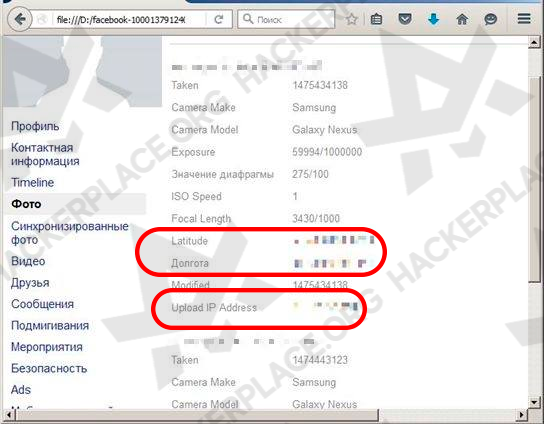Viewport: 544px width, 424px height.
Task: Click the Focal Length value 3430/1000
Action: point(316,219)
